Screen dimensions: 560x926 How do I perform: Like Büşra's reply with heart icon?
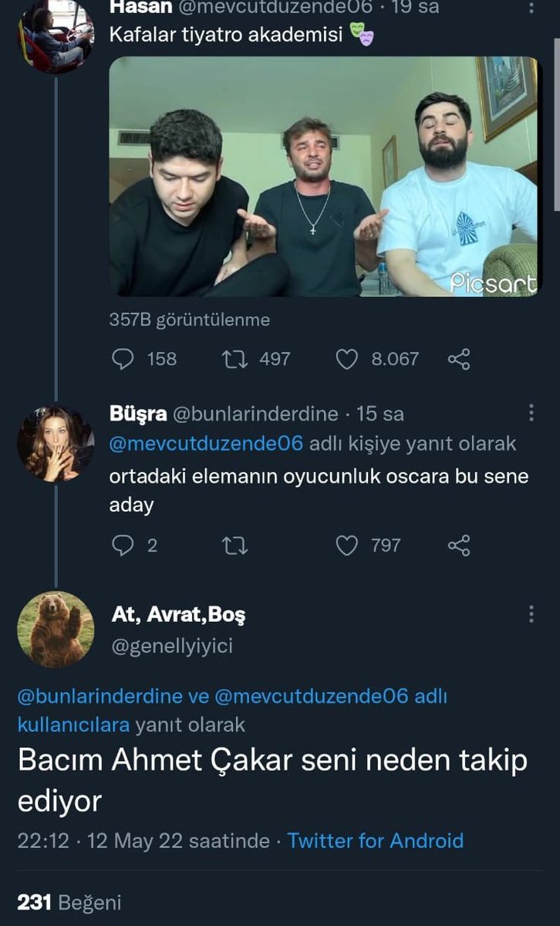[348, 546]
